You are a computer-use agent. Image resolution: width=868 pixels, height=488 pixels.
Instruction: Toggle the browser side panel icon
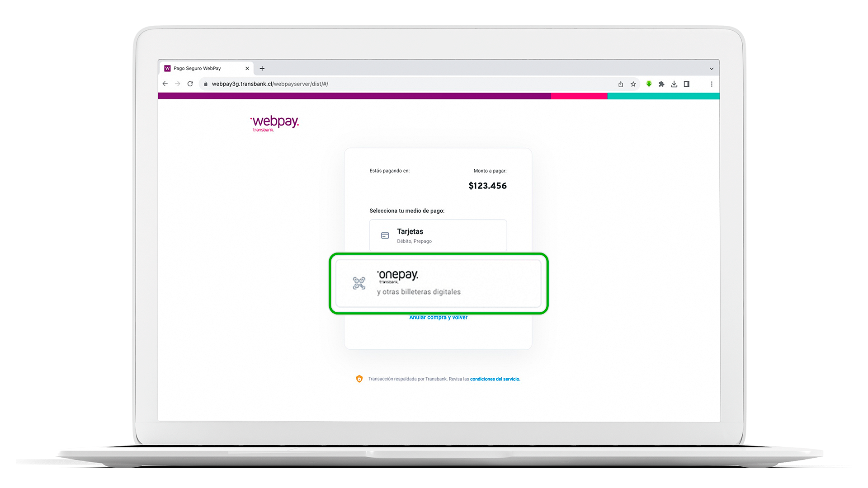687,84
